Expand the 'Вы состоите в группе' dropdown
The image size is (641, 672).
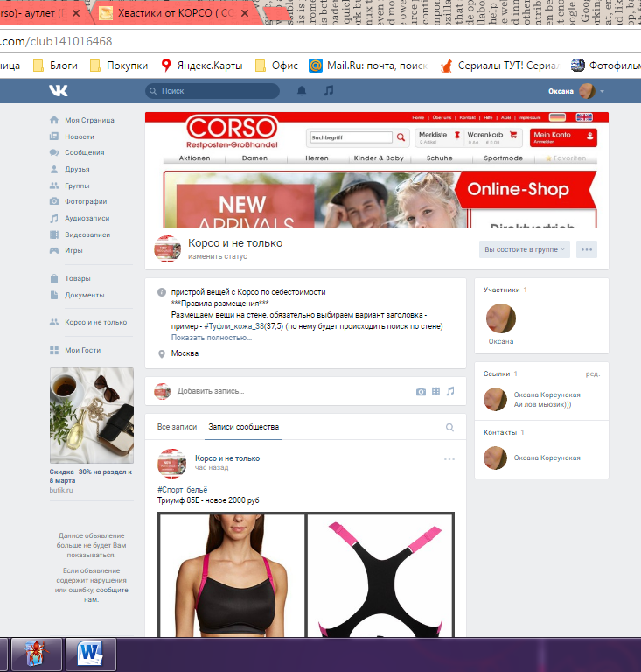pyautogui.click(x=525, y=249)
